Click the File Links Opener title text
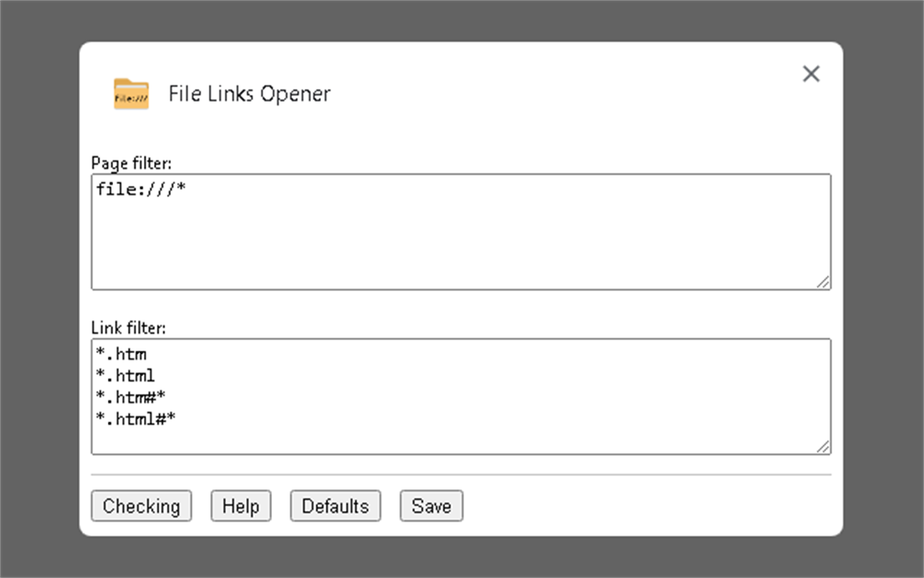924x578 pixels. tap(249, 93)
